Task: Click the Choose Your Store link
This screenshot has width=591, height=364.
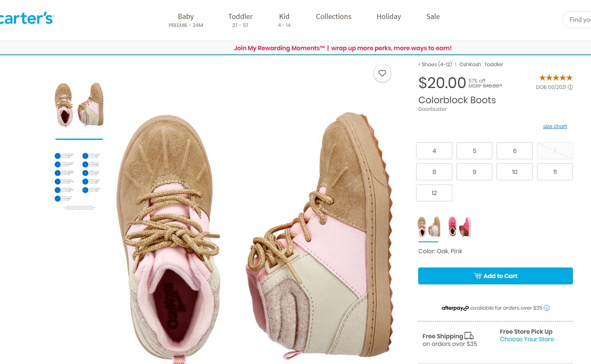Action: click(527, 339)
